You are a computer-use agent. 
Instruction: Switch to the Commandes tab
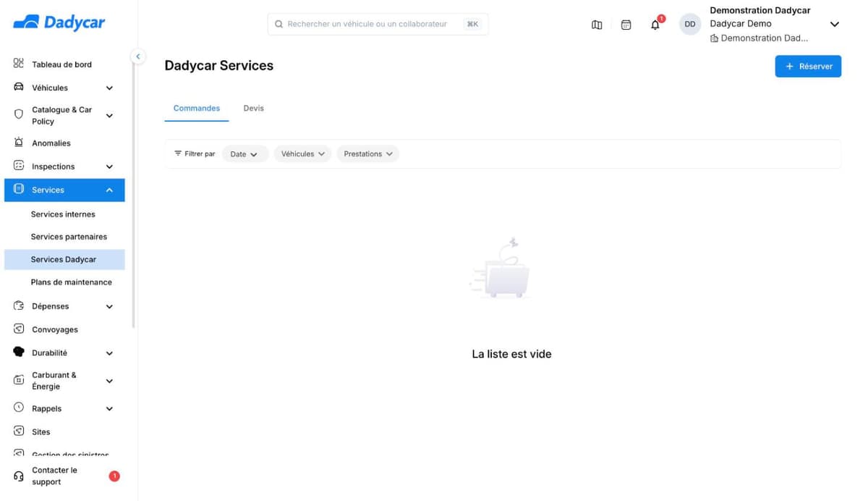(197, 108)
